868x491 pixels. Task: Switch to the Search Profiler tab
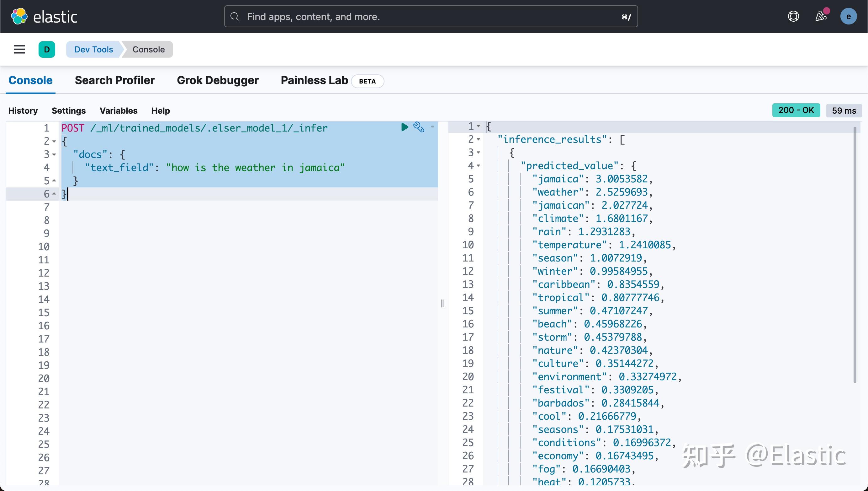(x=114, y=80)
